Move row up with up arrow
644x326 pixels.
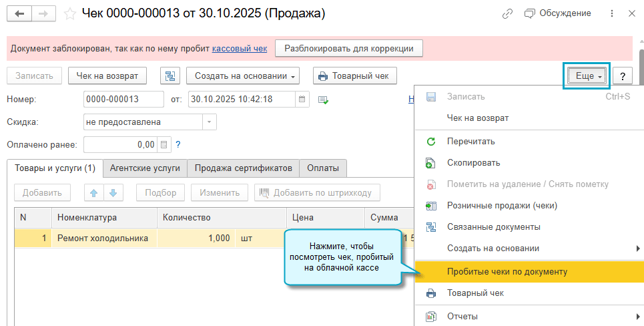click(x=94, y=193)
